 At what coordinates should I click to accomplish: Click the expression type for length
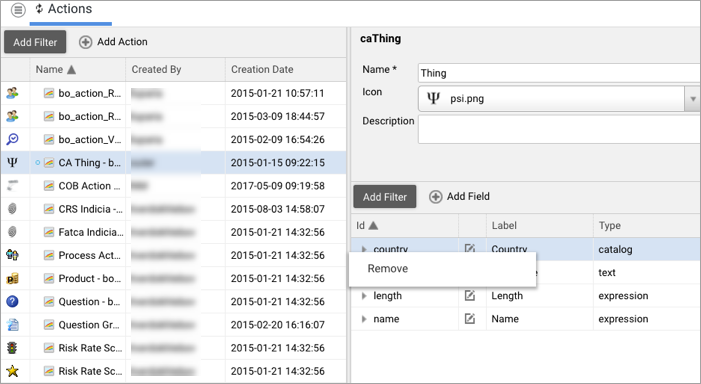pyautogui.click(x=623, y=296)
